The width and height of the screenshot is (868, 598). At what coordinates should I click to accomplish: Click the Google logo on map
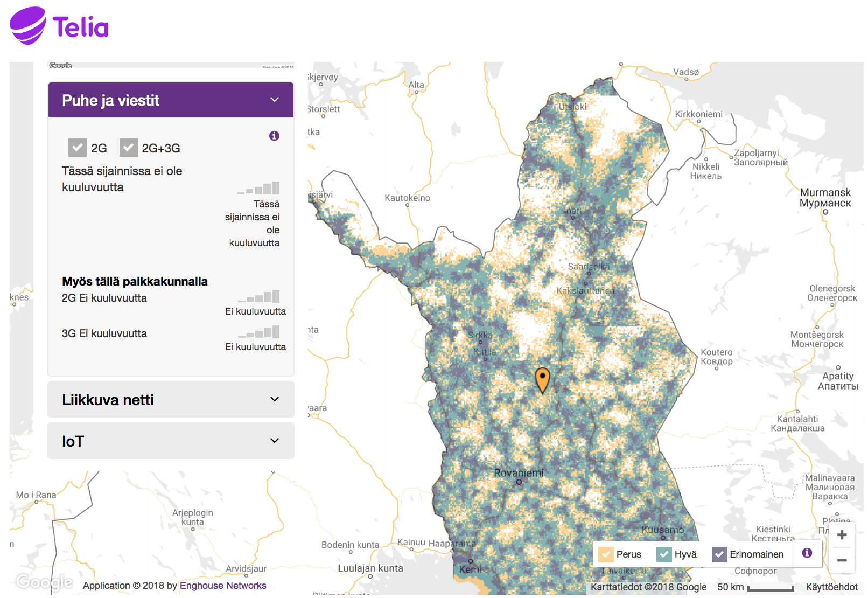point(44,582)
